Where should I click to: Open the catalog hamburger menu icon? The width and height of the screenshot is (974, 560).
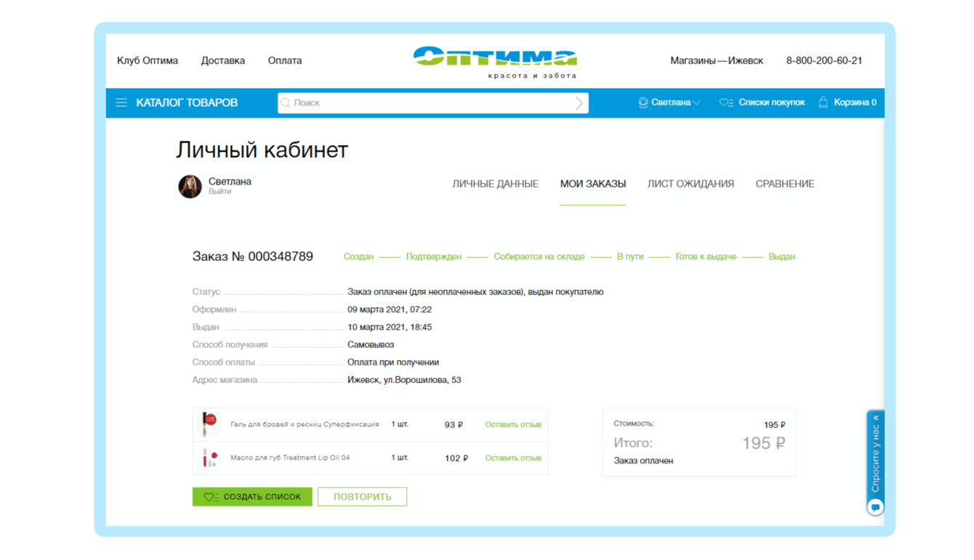[x=121, y=102]
